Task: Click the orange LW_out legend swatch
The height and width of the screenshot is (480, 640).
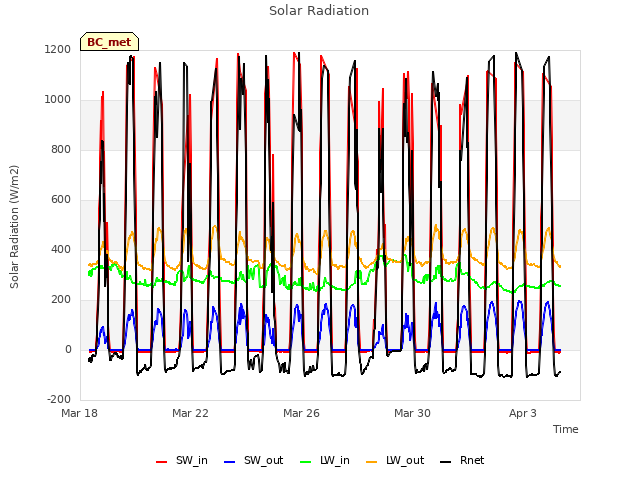Action: click(371, 462)
